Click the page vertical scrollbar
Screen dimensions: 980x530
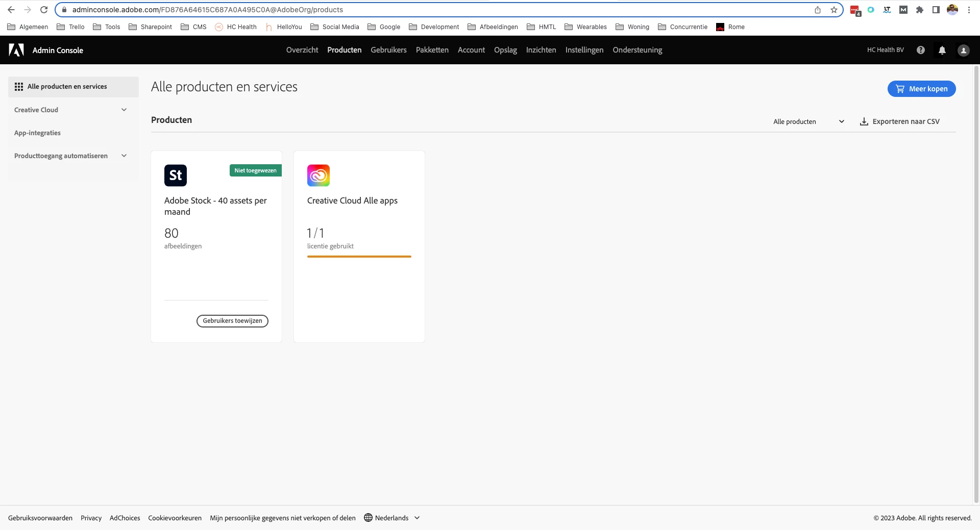[976, 284]
